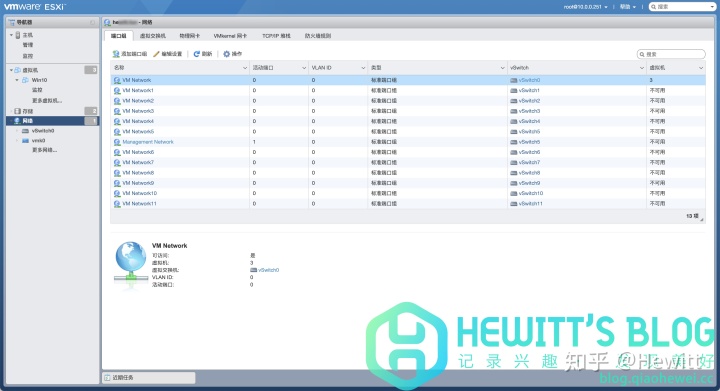Screen dimensions: 720x391
Task: Open the Type (类型) column dropdown arrow
Action: click(x=503, y=68)
